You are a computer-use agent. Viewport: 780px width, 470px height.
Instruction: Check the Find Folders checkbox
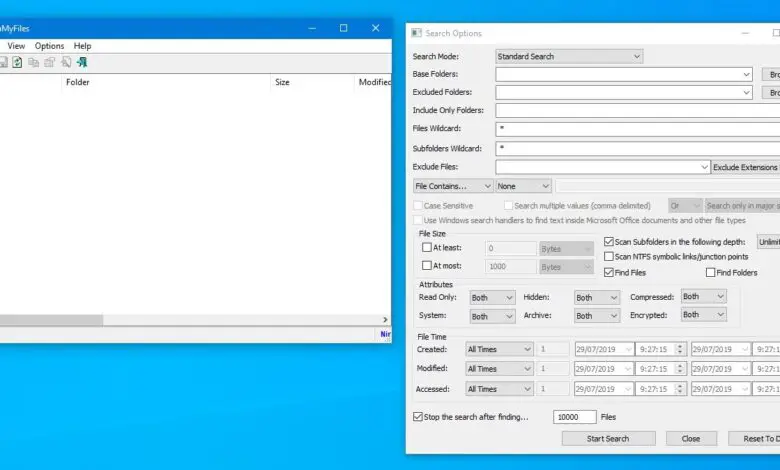point(710,273)
